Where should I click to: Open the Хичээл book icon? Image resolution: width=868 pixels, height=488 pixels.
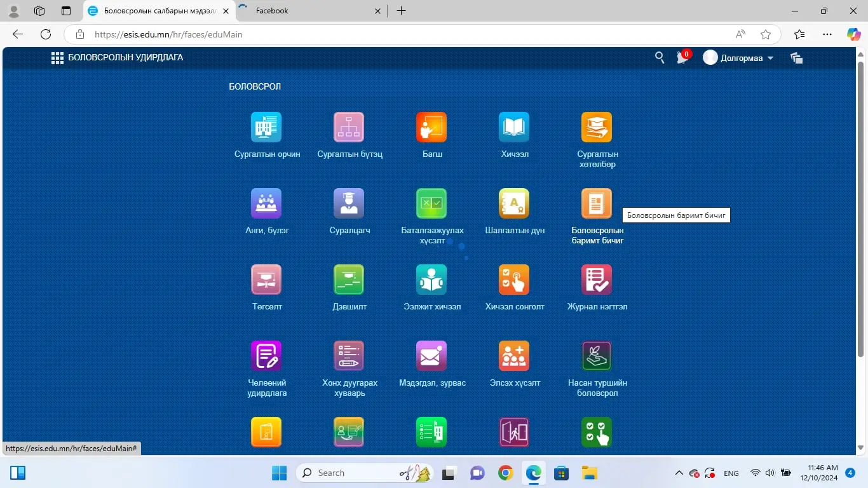[514, 127]
